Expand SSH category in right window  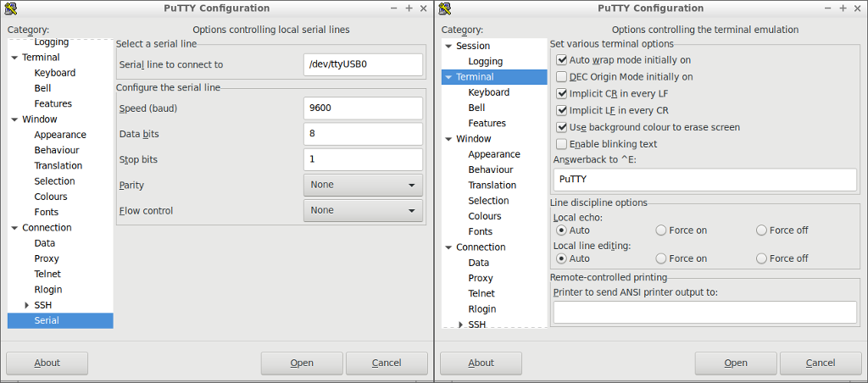[460, 325]
